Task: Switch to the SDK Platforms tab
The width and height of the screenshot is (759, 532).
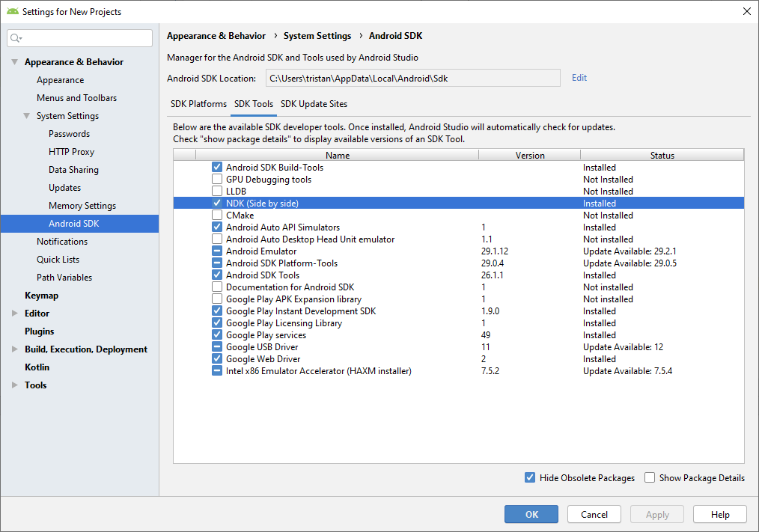Action: click(x=198, y=104)
